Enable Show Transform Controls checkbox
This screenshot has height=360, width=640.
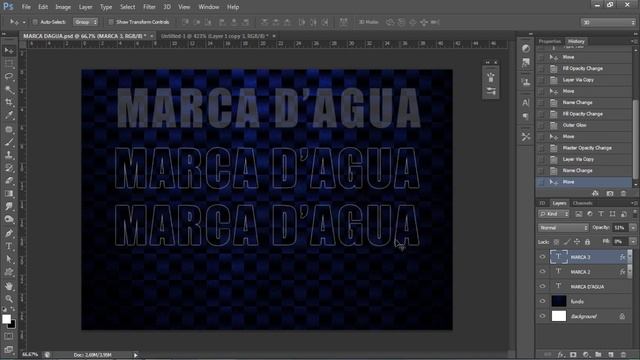[x=111, y=22]
